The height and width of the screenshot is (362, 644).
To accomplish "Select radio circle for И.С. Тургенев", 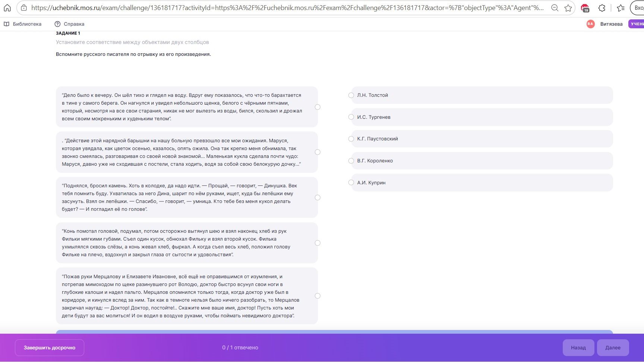I will [351, 117].
